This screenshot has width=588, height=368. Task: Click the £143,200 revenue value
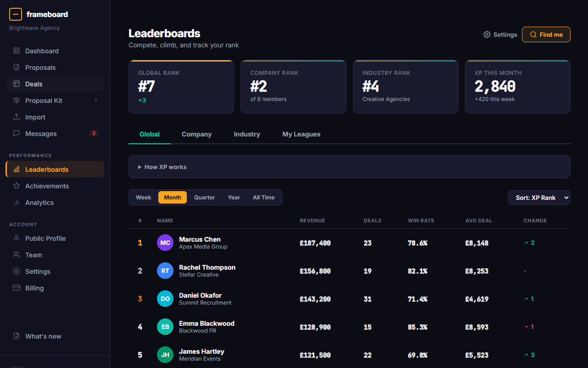click(x=315, y=299)
